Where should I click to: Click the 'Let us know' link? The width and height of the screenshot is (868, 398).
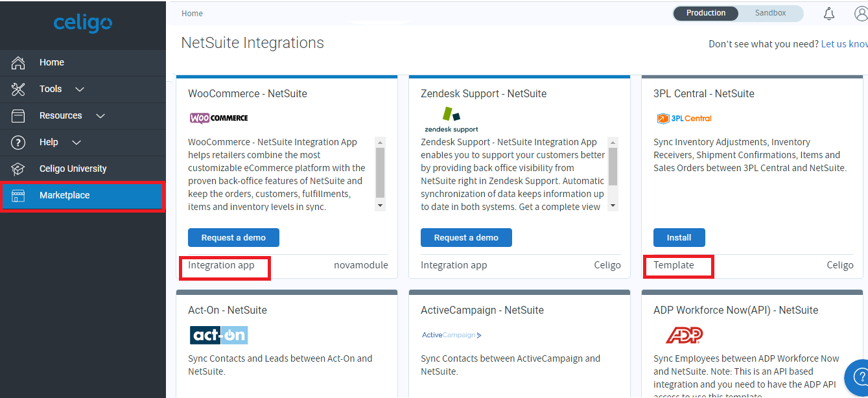[844, 44]
